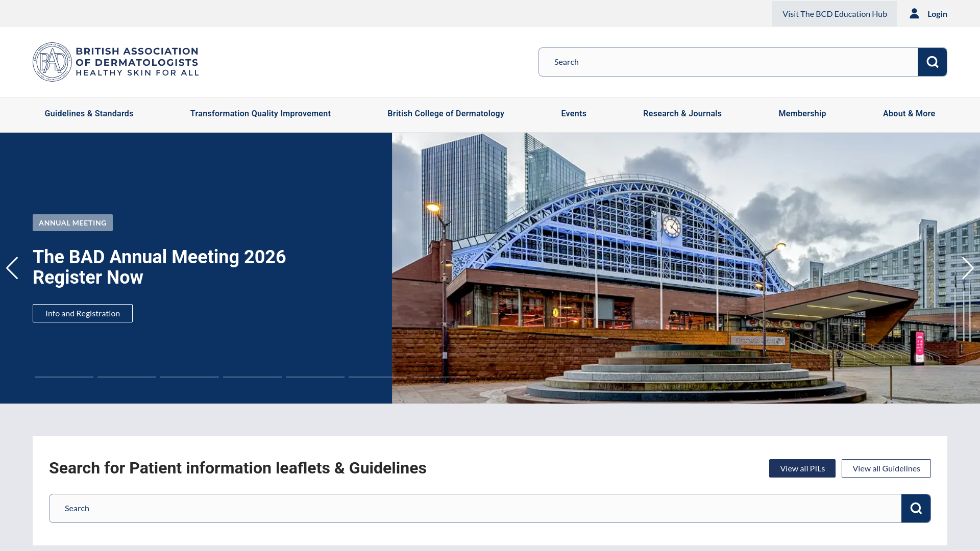Screen dimensions: 980x551
Task: Go to the previous carousel slide
Action: (x=12, y=268)
